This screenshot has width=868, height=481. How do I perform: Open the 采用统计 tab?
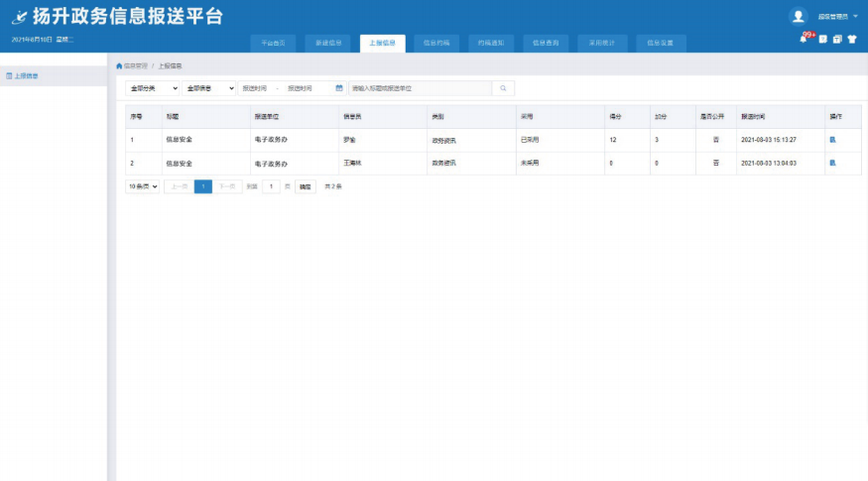point(602,44)
